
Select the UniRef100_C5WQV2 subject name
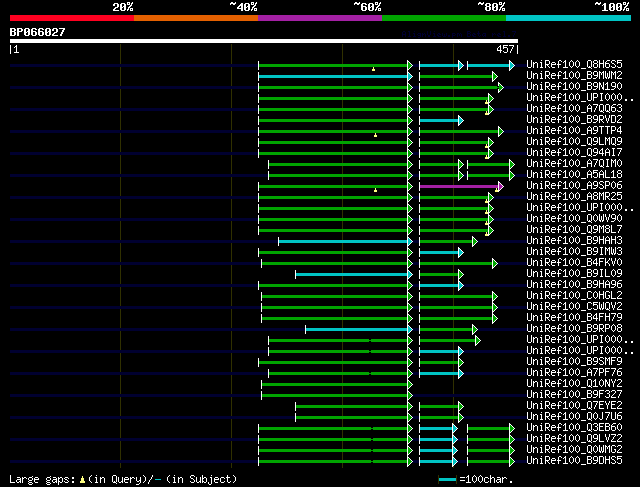(574, 307)
